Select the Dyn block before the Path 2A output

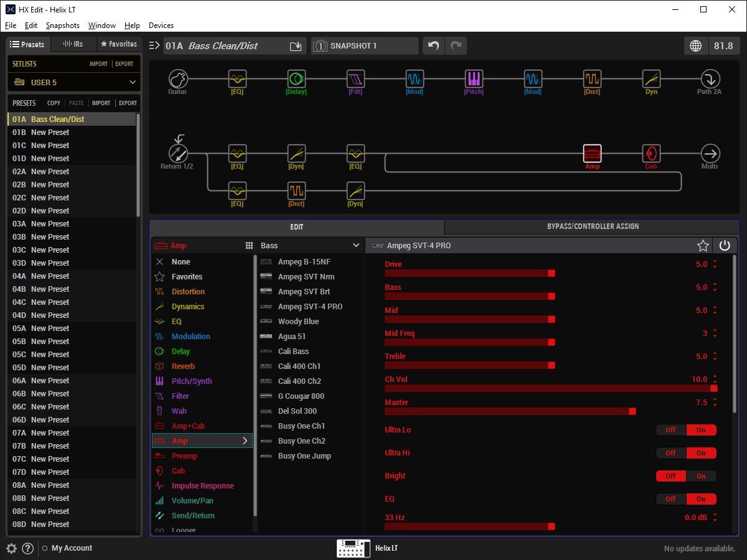coord(651,78)
